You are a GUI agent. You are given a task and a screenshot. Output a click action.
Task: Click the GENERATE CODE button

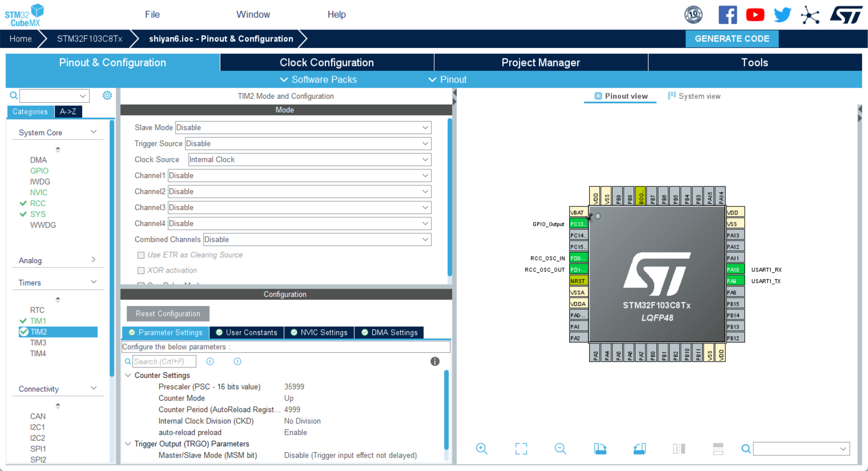(x=732, y=39)
